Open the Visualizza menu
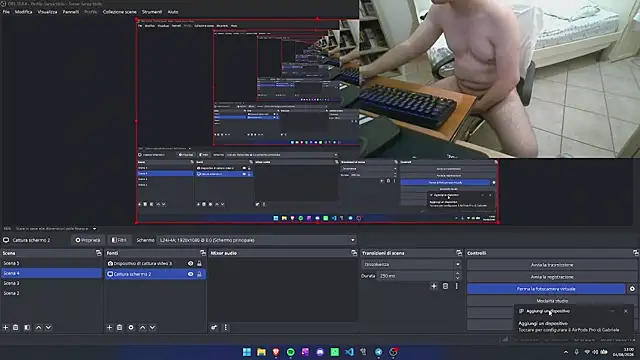The image size is (640, 360). click(x=47, y=12)
